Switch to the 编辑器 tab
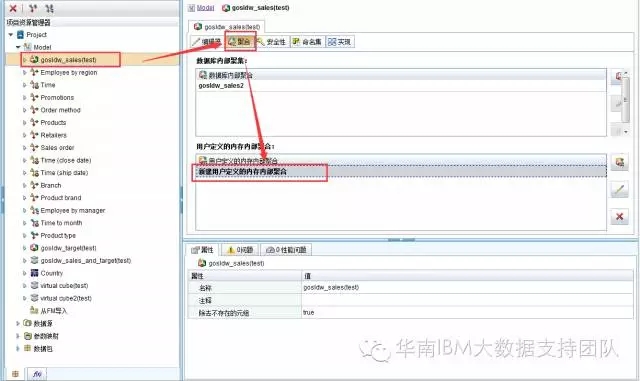This screenshot has width=640, height=381. tap(207, 42)
